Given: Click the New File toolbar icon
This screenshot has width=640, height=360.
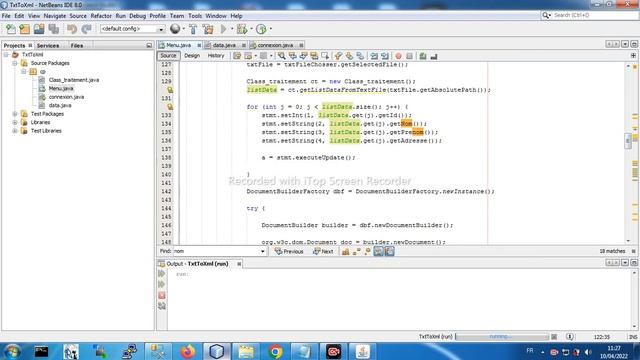Looking at the screenshot, I should click(x=11, y=29).
